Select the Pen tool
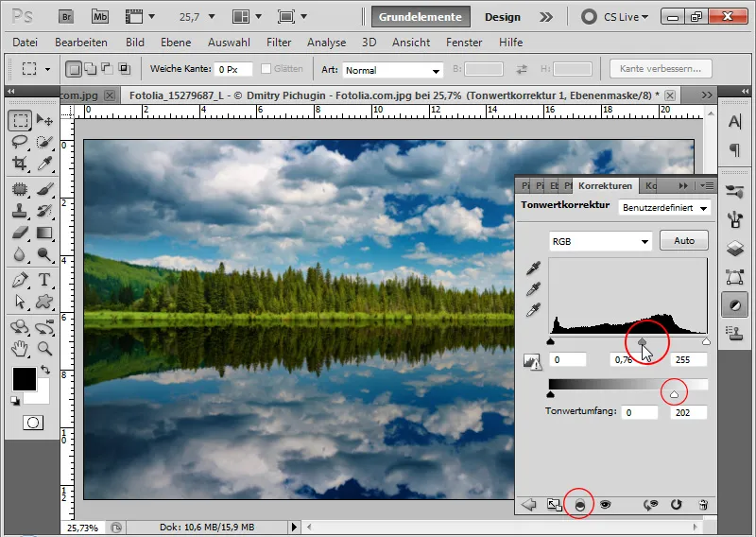Viewport: 756px width, 537px height. coord(20,280)
